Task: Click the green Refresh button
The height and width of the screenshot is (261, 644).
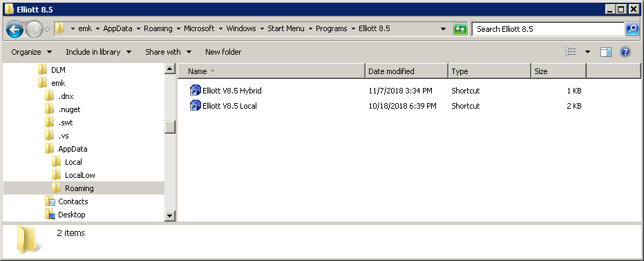Action: 460,29
